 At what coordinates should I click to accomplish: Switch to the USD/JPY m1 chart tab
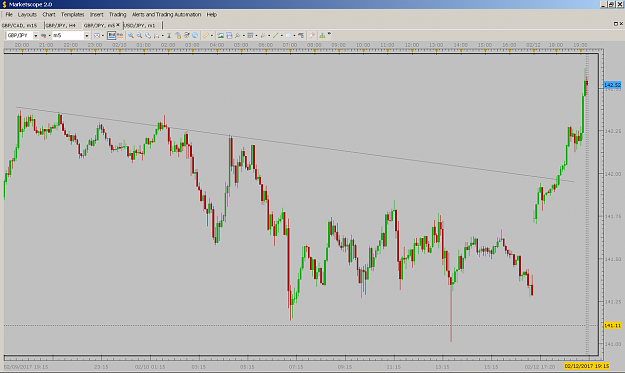pyautogui.click(x=140, y=25)
